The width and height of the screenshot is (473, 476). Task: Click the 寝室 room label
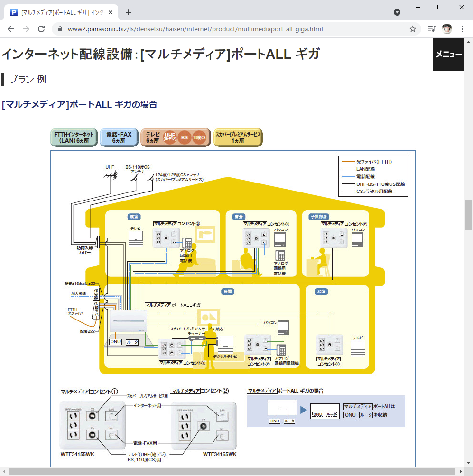point(134,217)
